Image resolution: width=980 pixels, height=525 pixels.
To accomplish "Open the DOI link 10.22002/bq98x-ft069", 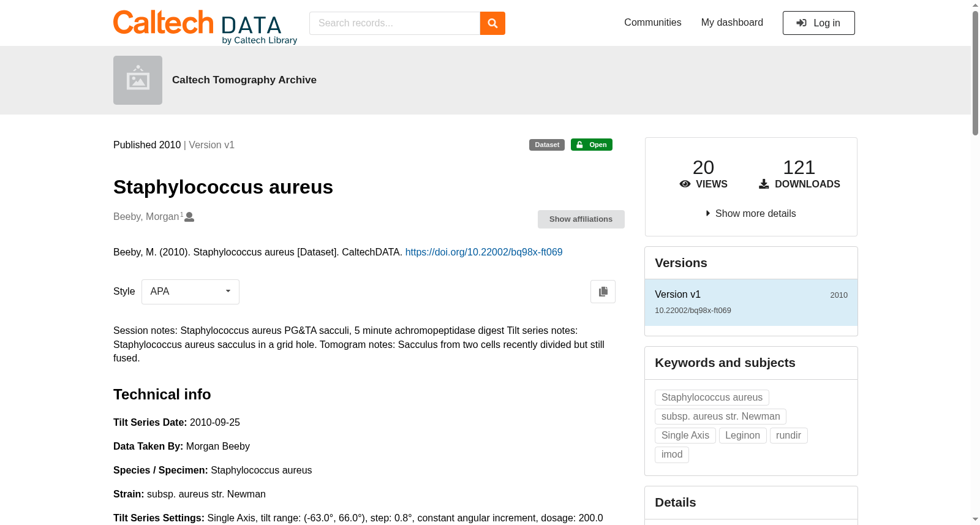I will coord(484,252).
